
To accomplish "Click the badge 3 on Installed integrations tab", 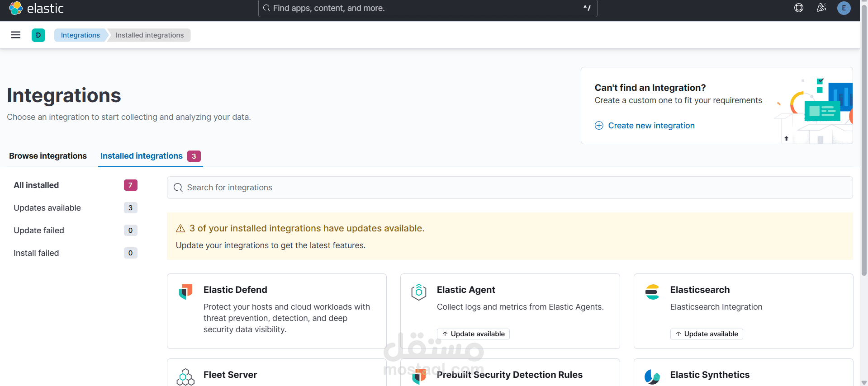I will click(194, 156).
